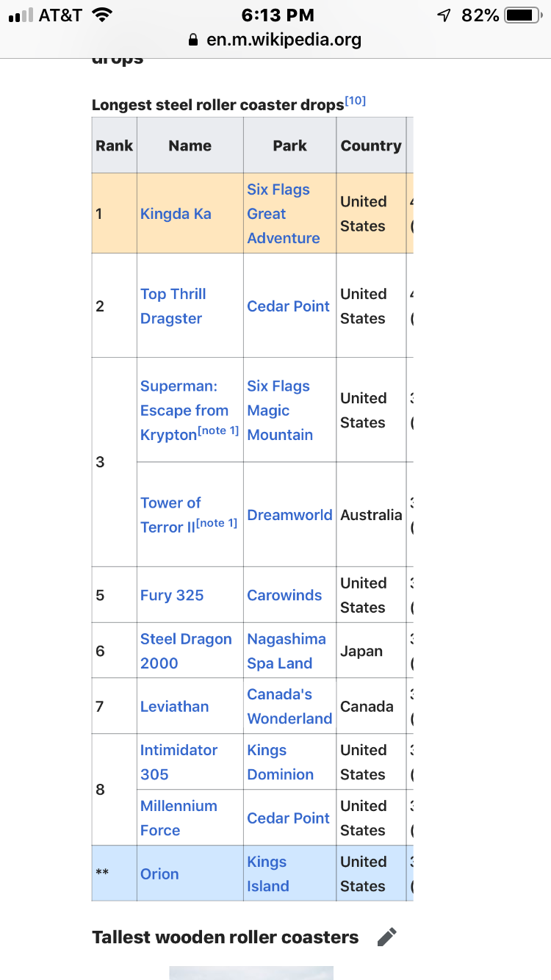Screen dimensions: 551x980
Task: Open the Fury 325 link
Action: [172, 595]
